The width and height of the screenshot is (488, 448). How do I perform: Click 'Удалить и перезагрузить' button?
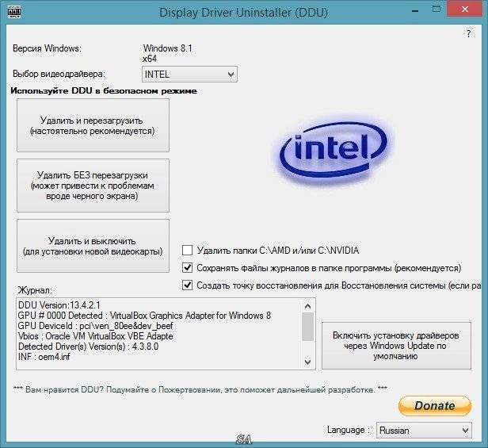(x=93, y=125)
